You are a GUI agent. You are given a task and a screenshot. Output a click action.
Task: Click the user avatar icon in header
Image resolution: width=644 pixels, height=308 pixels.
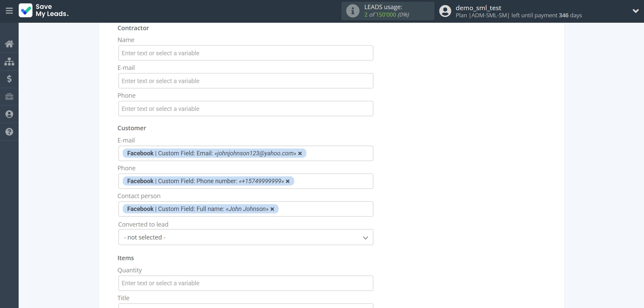click(445, 11)
